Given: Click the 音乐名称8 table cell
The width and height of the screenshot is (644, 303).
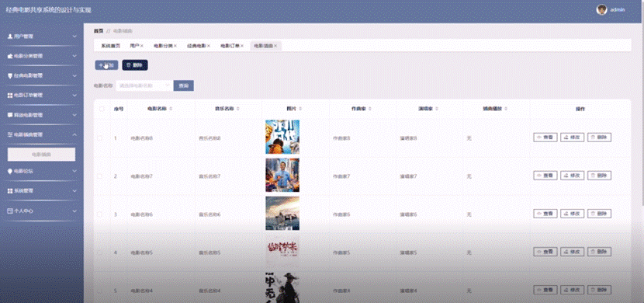Looking at the screenshot, I should point(209,138).
